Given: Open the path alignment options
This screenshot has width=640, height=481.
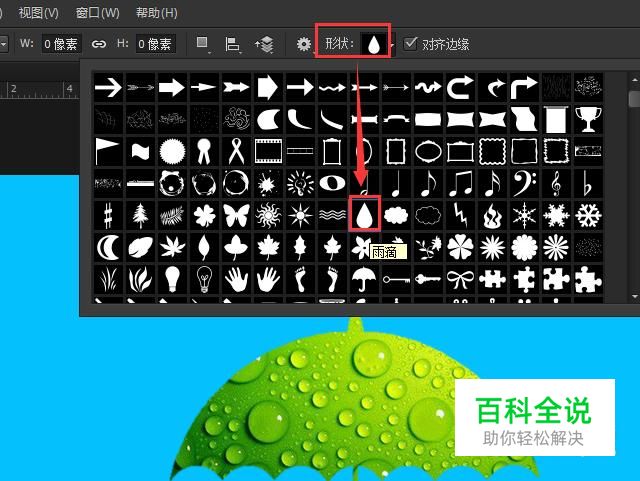Looking at the screenshot, I should click(x=233, y=44).
